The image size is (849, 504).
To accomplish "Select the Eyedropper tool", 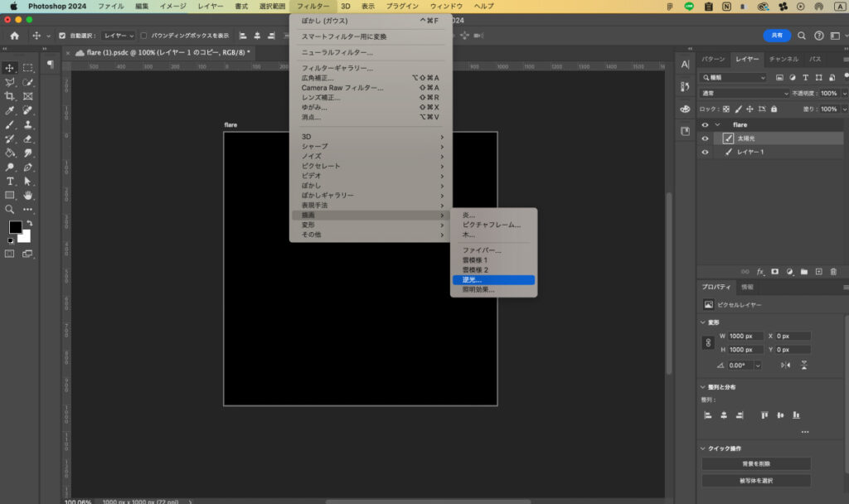I will (x=10, y=110).
